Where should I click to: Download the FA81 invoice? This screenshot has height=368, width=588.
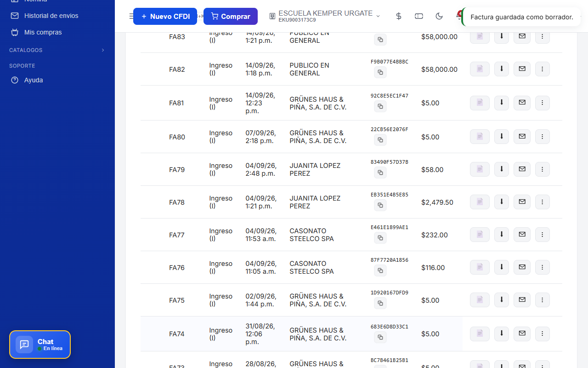[501, 103]
